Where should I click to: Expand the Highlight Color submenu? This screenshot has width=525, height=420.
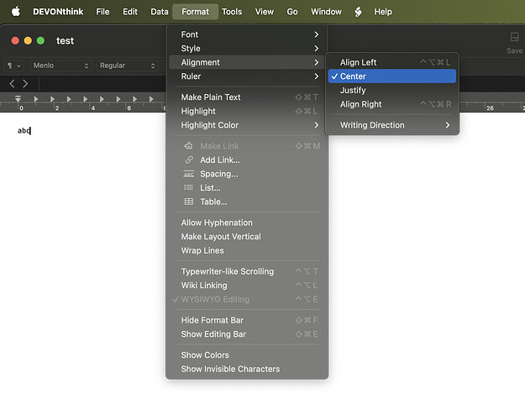pyautogui.click(x=247, y=125)
